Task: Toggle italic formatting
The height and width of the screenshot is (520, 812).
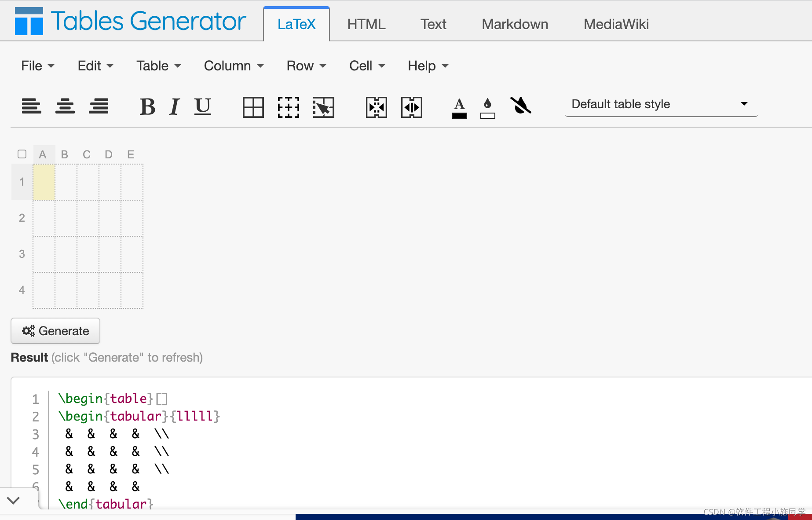Action: (x=175, y=106)
